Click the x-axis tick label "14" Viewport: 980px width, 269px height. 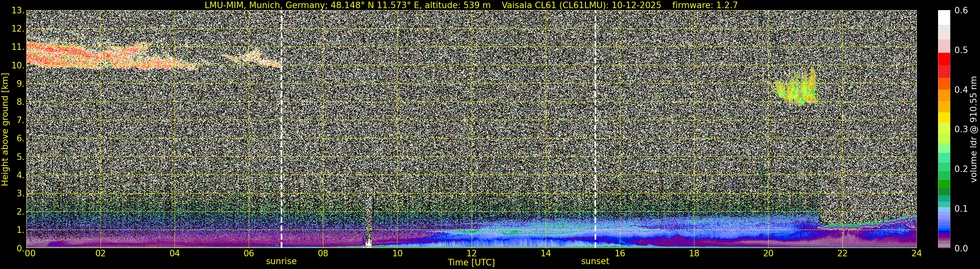545,253
